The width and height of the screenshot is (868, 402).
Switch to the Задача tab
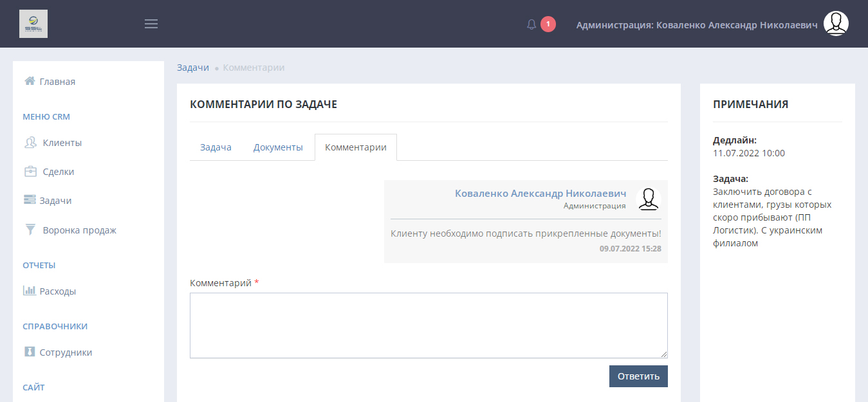[x=216, y=147]
